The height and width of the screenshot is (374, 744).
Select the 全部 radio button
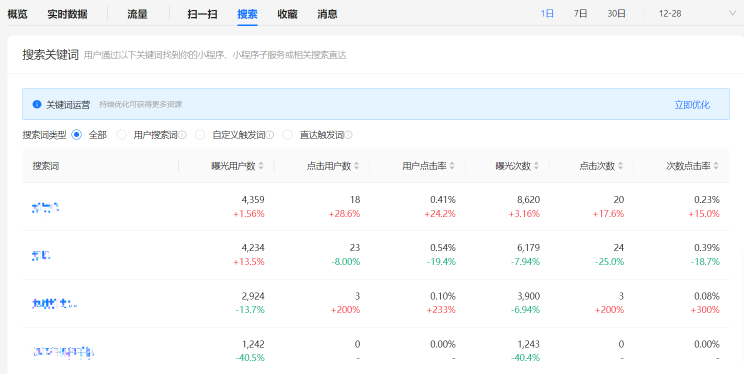tap(76, 135)
